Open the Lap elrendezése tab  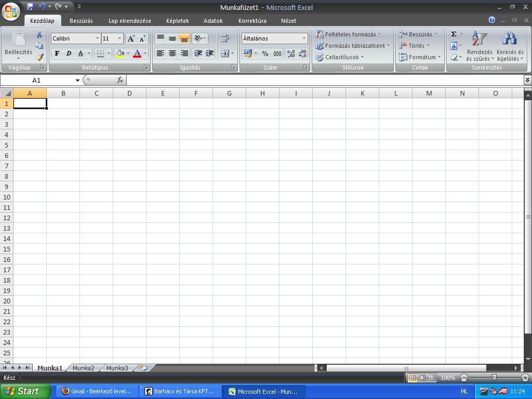tap(129, 21)
